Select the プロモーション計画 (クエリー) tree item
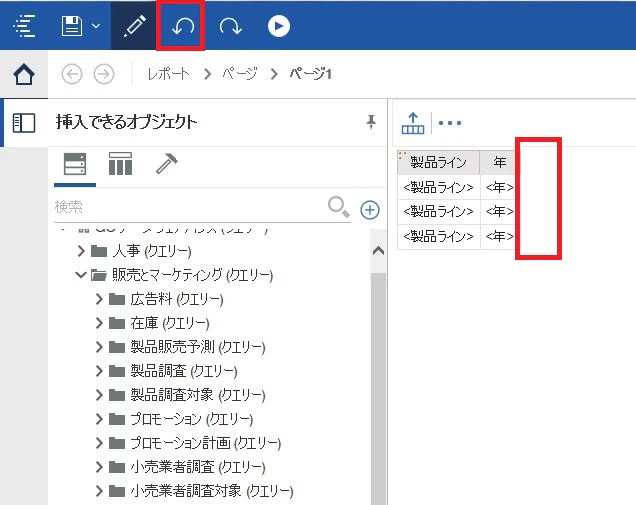Image resolution: width=636 pixels, height=505 pixels. 206,443
